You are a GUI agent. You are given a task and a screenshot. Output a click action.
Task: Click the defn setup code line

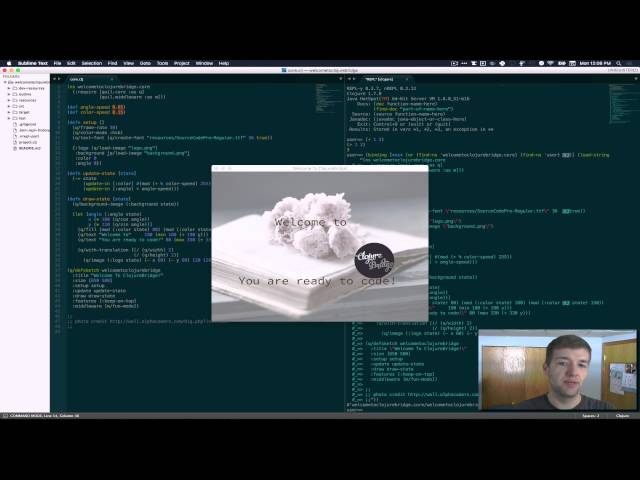(86, 122)
